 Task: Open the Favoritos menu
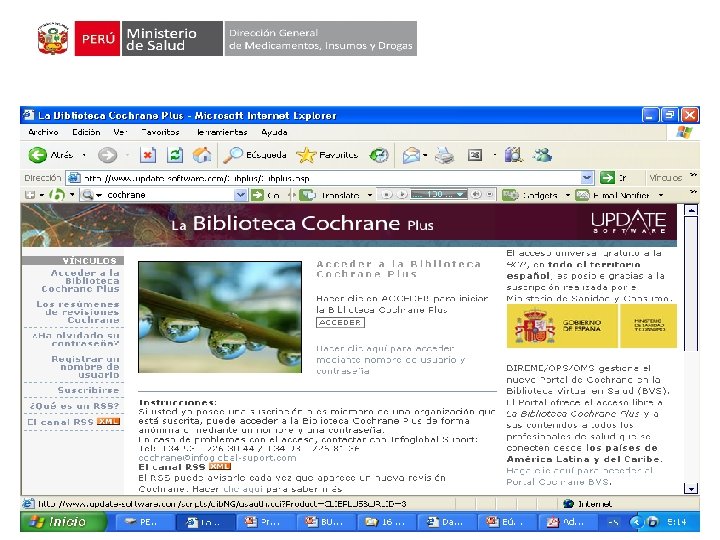(160, 132)
